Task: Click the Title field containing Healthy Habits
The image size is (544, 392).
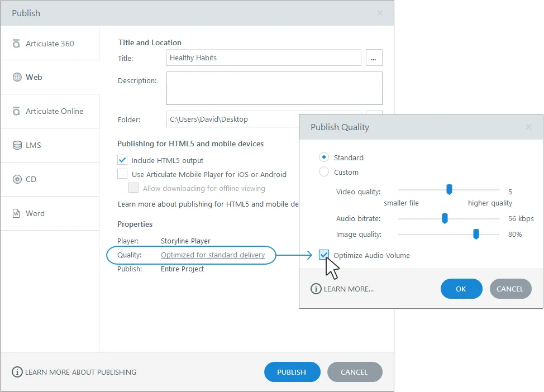Action: click(264, 58)
